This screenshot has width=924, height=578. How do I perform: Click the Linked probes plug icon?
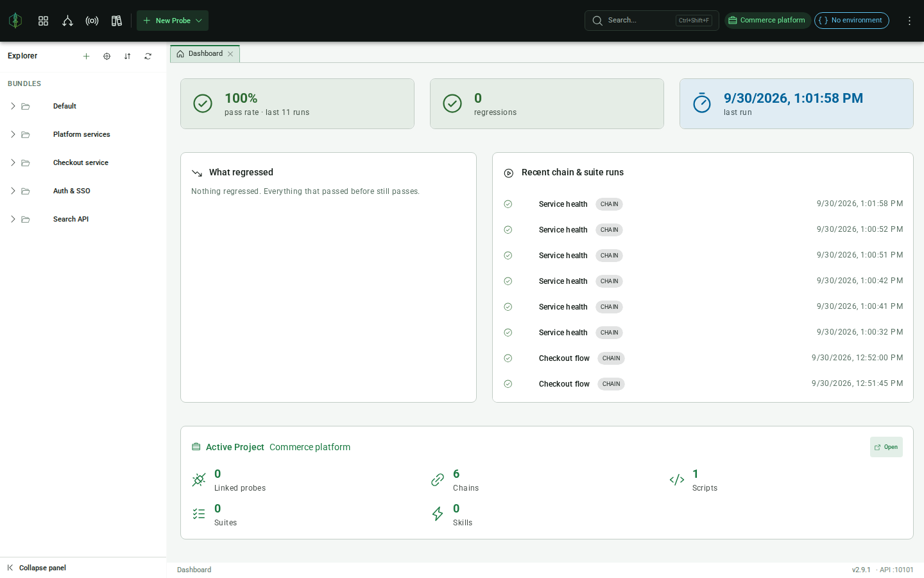click(x=199, y=480)
